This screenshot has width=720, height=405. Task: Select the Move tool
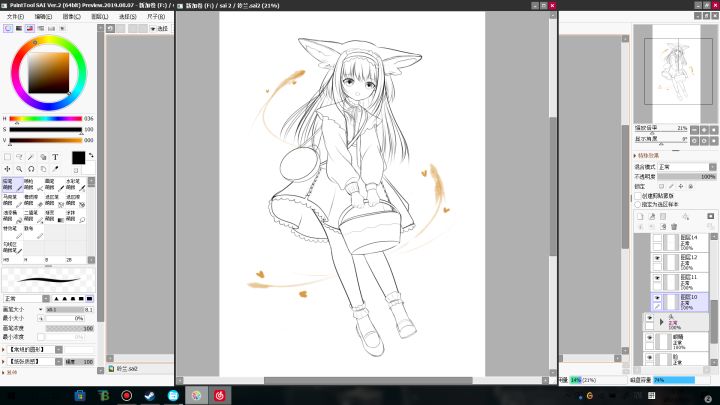(x=7, y=169)
